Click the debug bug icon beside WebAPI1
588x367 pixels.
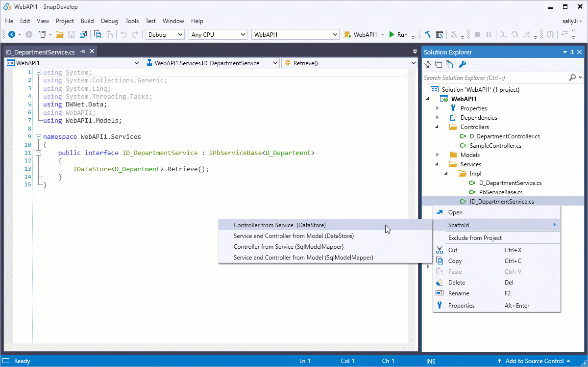[347, 34]
